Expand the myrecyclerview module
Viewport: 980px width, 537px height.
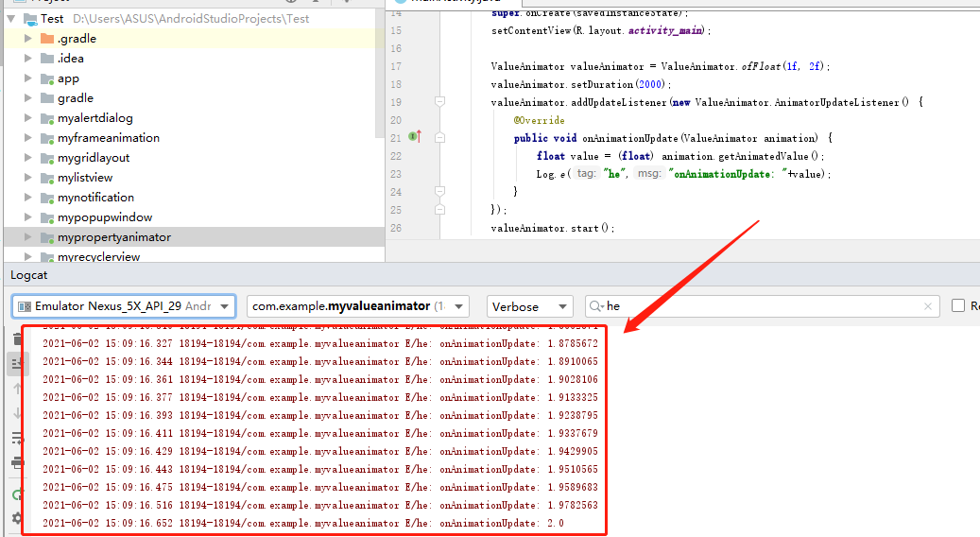(28, 256)
